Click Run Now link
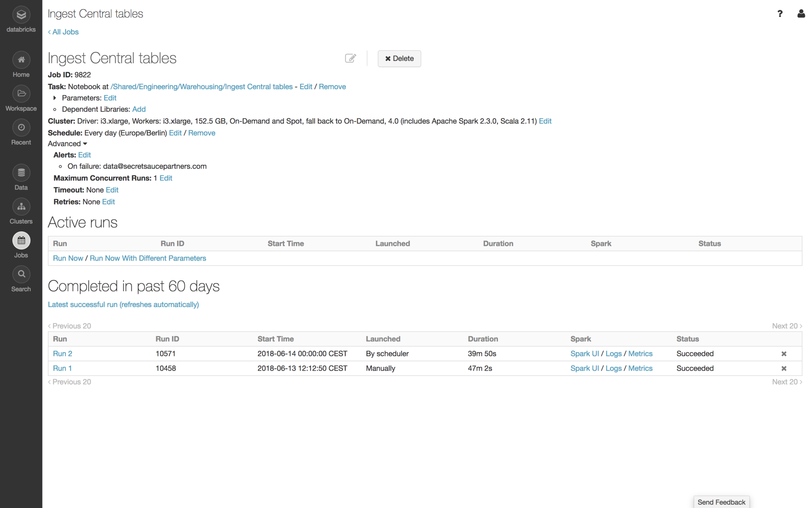Image resolution: width=812 pixels, height=508 pixels. tap(68, 258)
